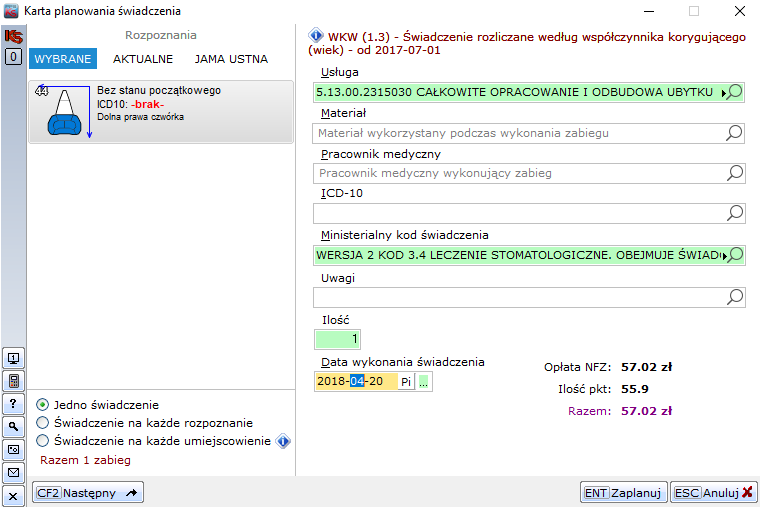The height and width of the screenshot is (507, 760).
Task: Open date picker with the ellipsis button
Action: [424, 381]
